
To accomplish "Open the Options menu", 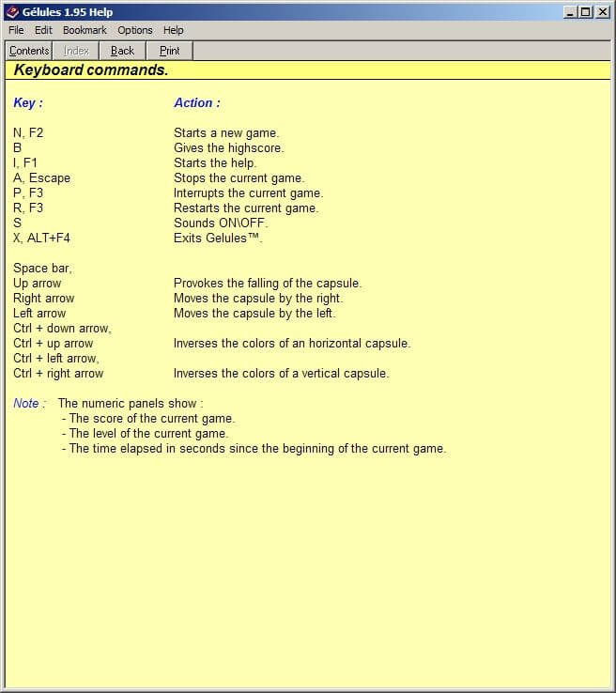I will [135, 30].
